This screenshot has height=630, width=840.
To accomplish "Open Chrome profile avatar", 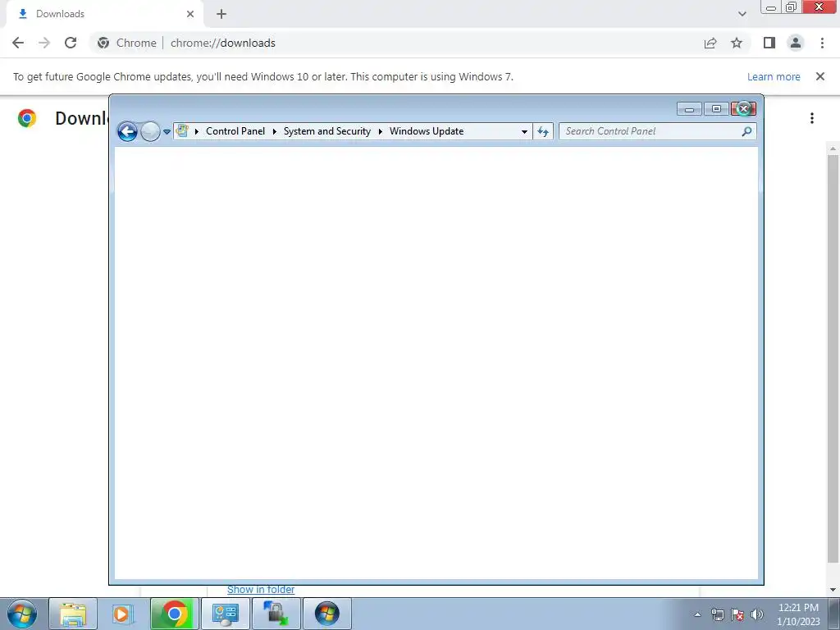I will (x=796, y=43).
